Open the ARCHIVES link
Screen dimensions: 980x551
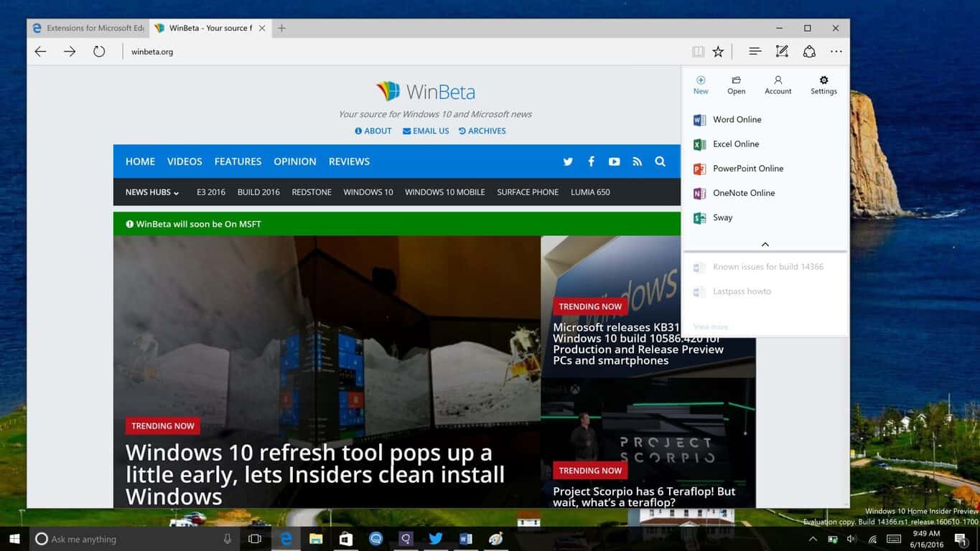tap(482, 131)
